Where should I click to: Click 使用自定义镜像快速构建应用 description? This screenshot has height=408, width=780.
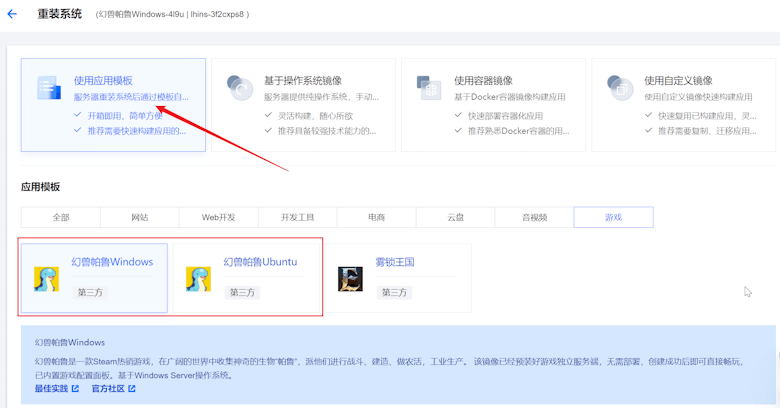[698, 97]
